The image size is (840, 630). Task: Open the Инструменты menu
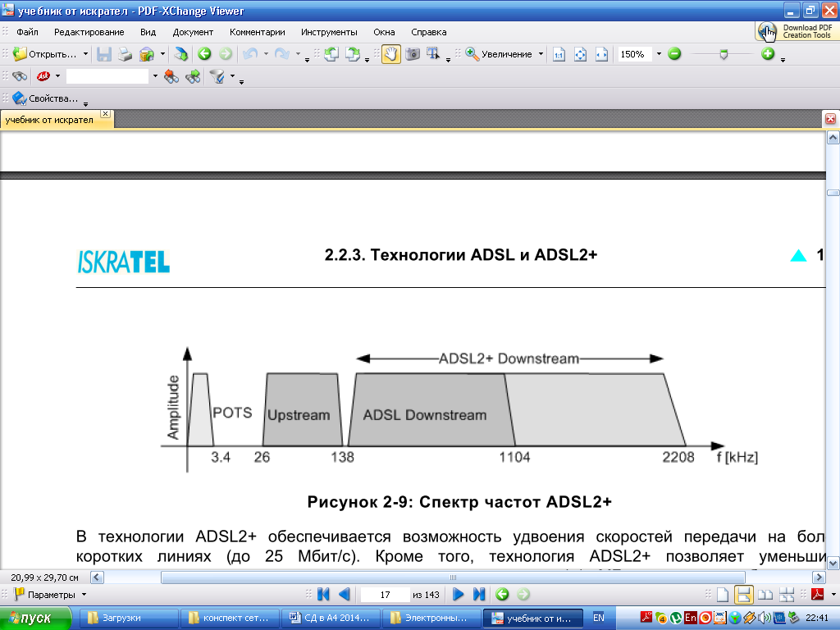point(328,32)
